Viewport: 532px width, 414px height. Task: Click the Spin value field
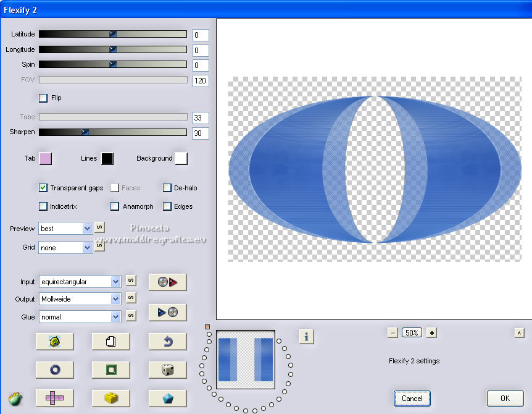click(201, 65)
